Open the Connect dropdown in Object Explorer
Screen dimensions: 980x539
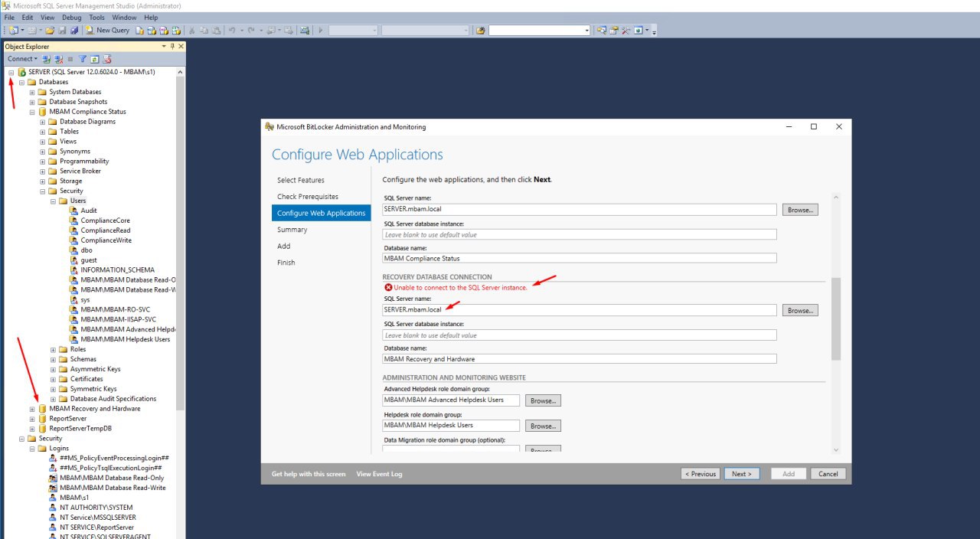click(x=22, y=58)
